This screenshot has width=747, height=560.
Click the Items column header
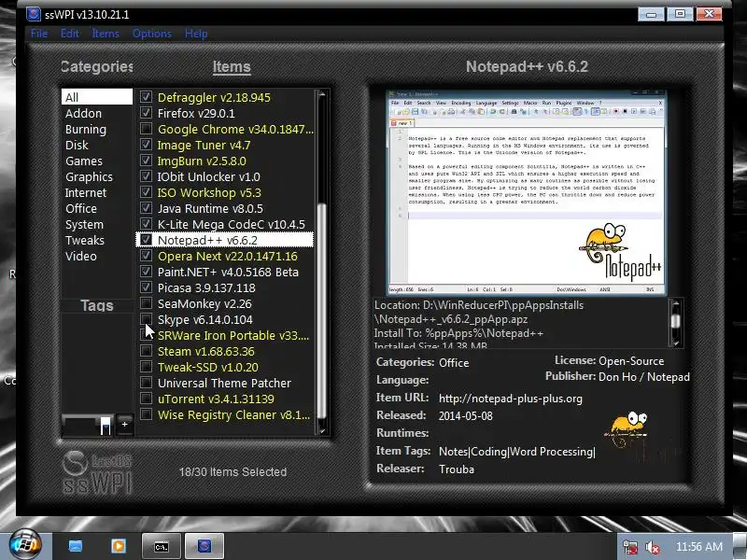pos(232,66)
